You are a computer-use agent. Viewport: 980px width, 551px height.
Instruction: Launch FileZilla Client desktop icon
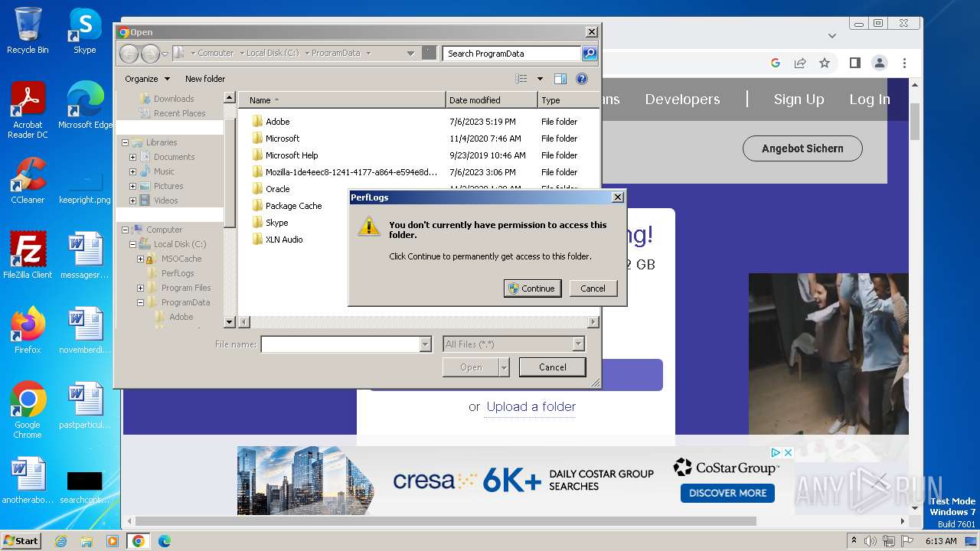28,256
